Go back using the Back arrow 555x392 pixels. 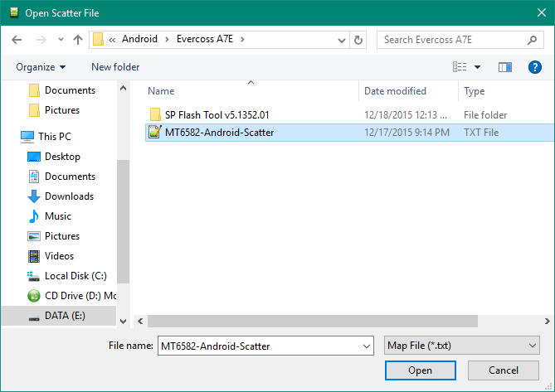[17, 40]
